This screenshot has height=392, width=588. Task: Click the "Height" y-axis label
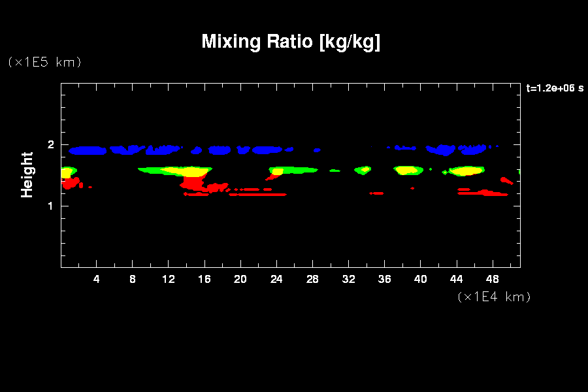[x=27, y=174]
